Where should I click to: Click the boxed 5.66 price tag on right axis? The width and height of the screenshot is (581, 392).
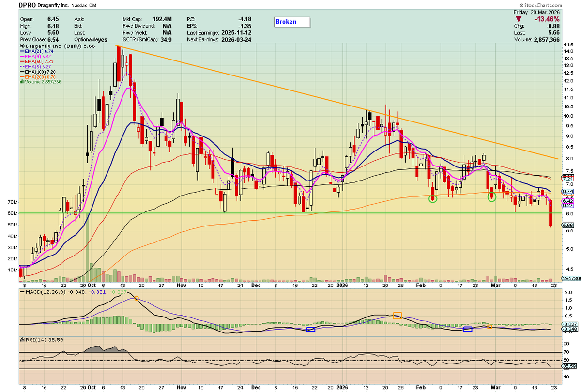tap(568, 225)
